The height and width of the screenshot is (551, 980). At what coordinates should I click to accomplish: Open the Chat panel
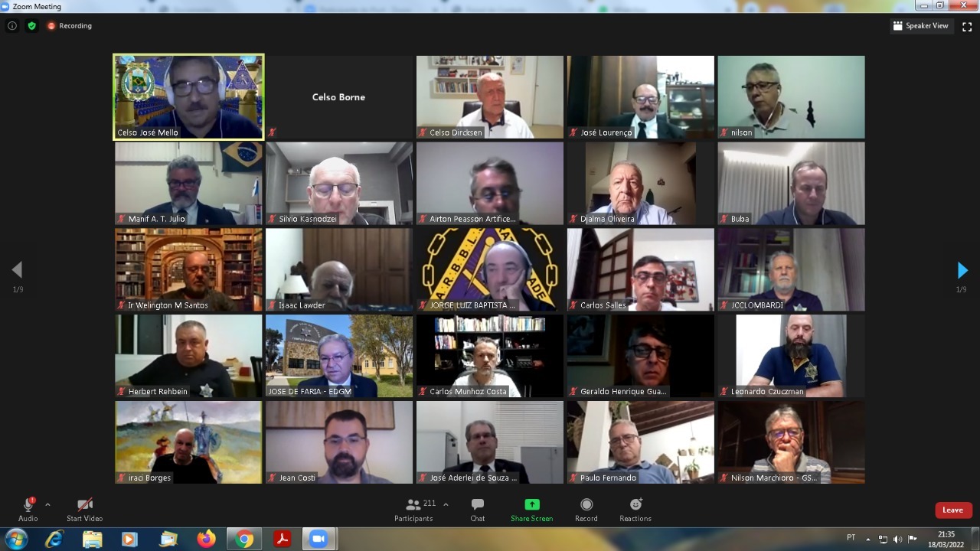point(477,509)
